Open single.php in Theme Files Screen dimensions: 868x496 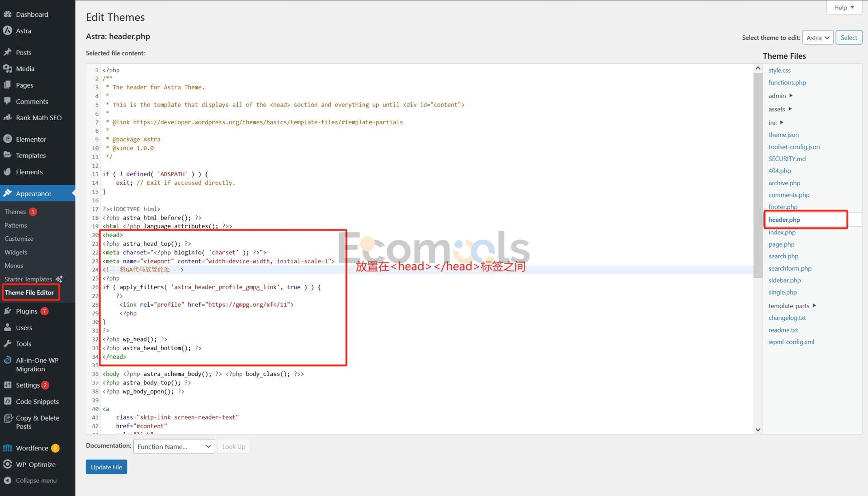(x=783, y=292)
